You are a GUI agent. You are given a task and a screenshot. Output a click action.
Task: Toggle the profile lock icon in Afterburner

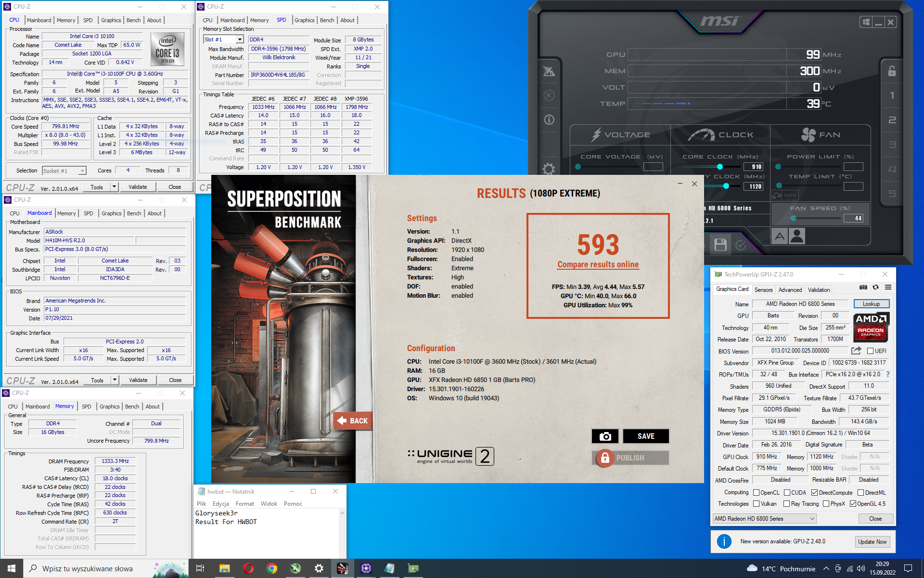point(892,71)
